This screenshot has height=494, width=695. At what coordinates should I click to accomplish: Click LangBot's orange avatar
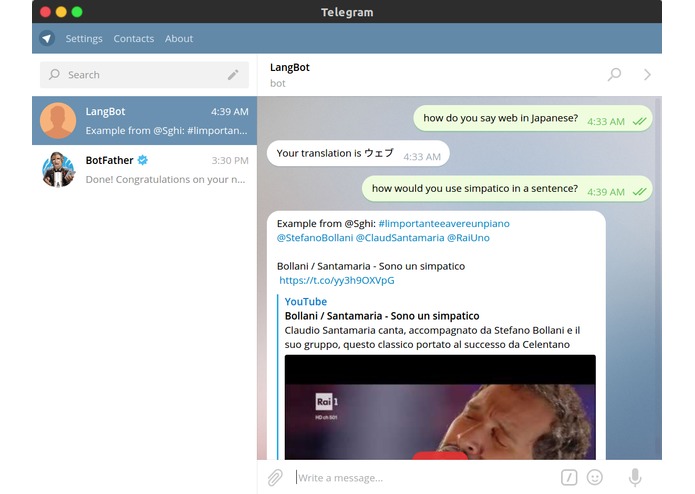pos(58,121)
